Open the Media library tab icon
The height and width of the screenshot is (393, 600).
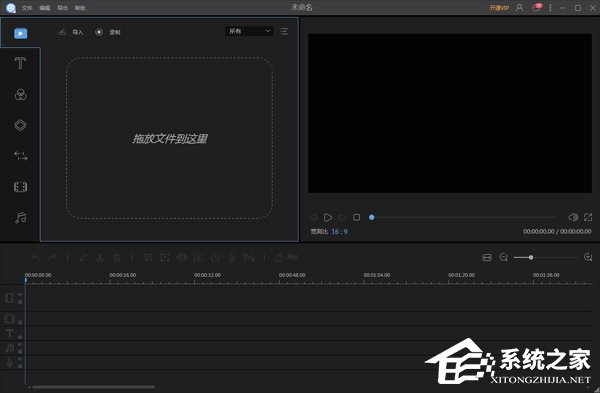click(x=21, y=33)
